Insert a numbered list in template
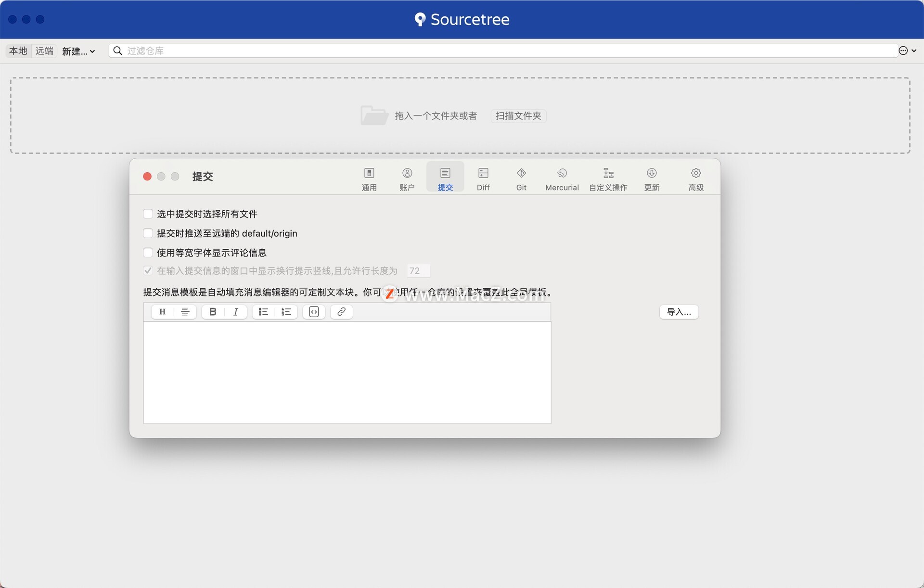This screenshot has height=588, width=924. point(286,312)
